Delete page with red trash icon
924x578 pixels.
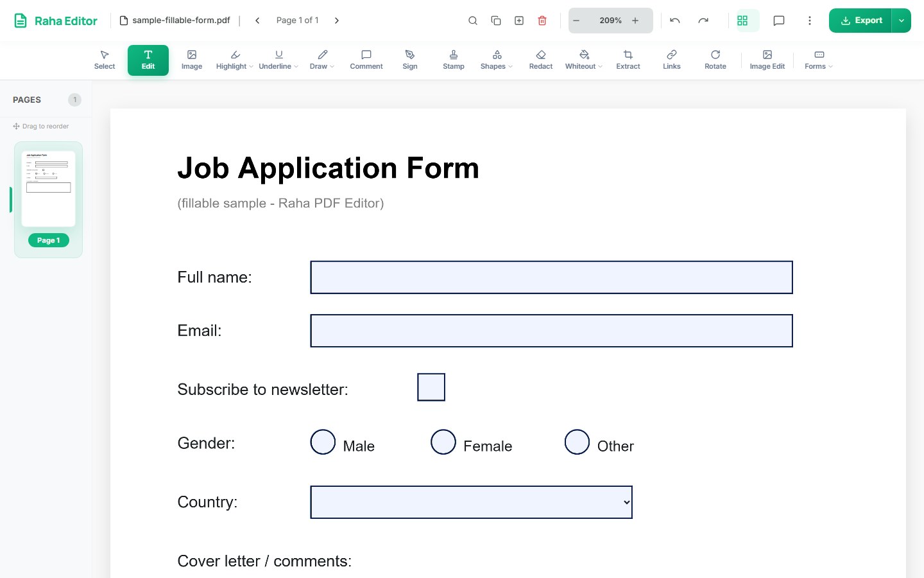(x=542, y=21)
